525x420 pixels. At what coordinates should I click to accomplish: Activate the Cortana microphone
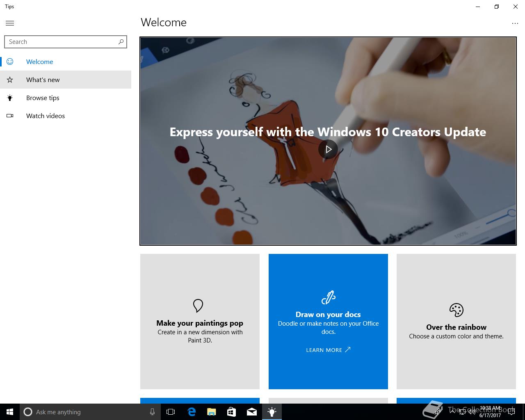pos(152,412)
